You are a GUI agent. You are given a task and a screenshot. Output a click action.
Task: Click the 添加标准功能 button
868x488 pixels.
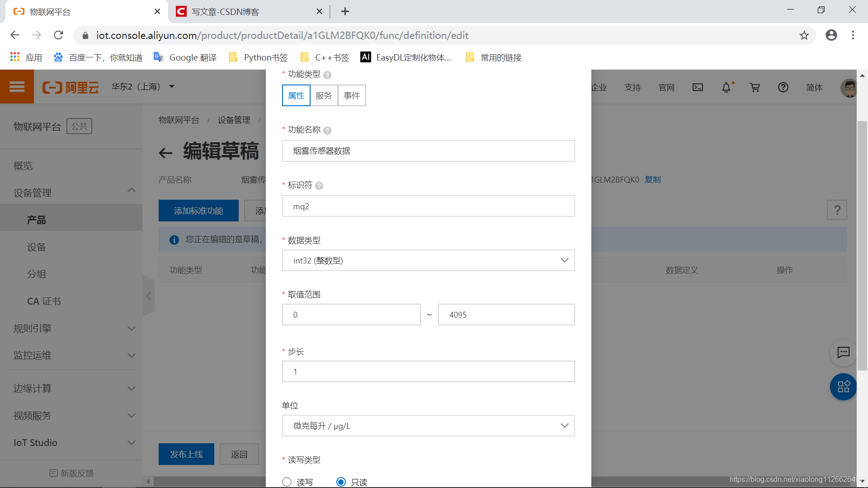[198, 211]
